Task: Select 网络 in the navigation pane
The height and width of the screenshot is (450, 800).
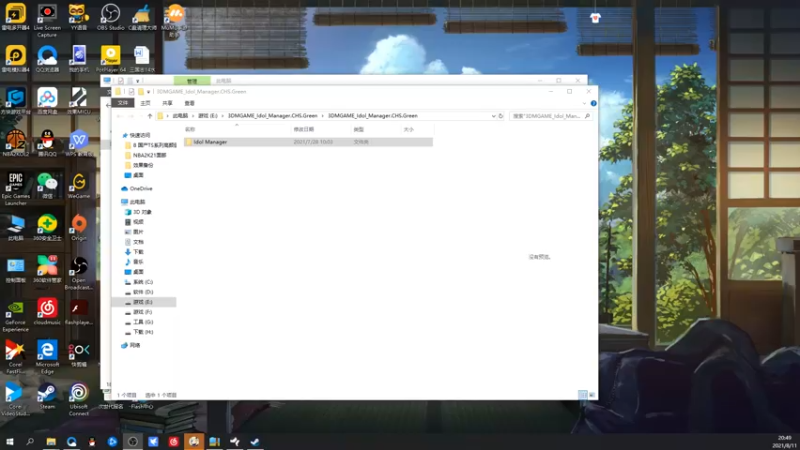Action: coord(135,345)
